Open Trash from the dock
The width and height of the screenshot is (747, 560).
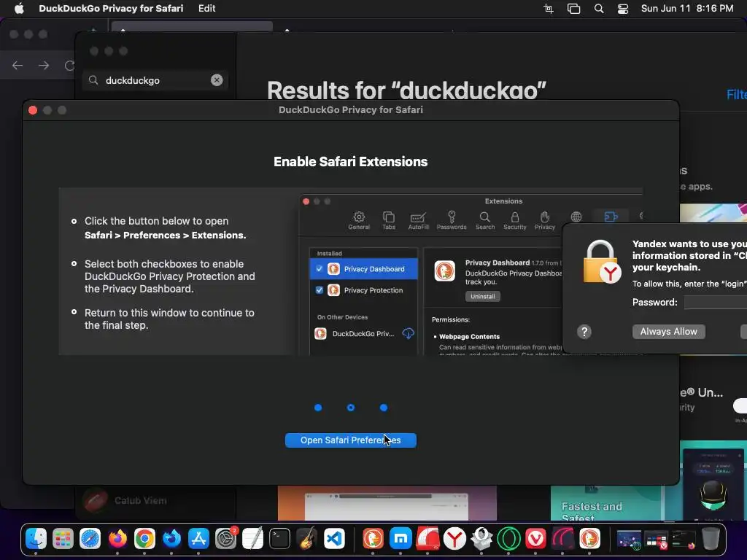[711, 539]
